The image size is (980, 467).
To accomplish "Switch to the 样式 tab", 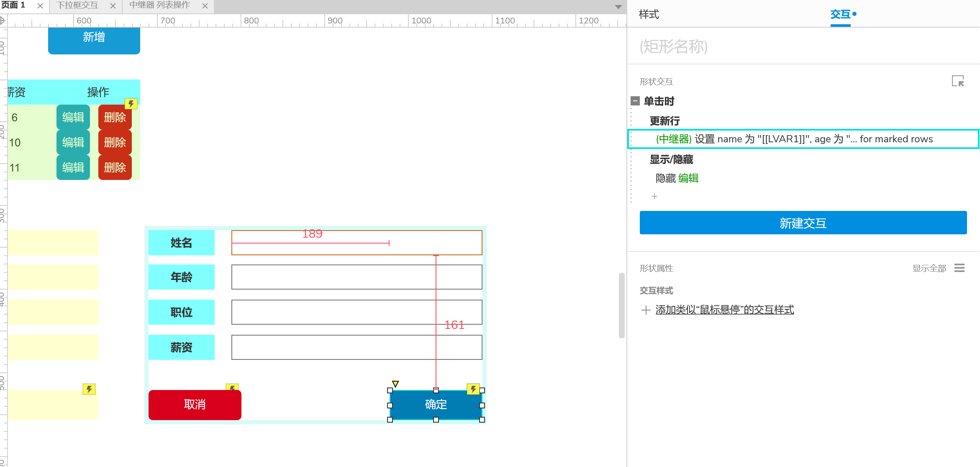I will (649, 15).
